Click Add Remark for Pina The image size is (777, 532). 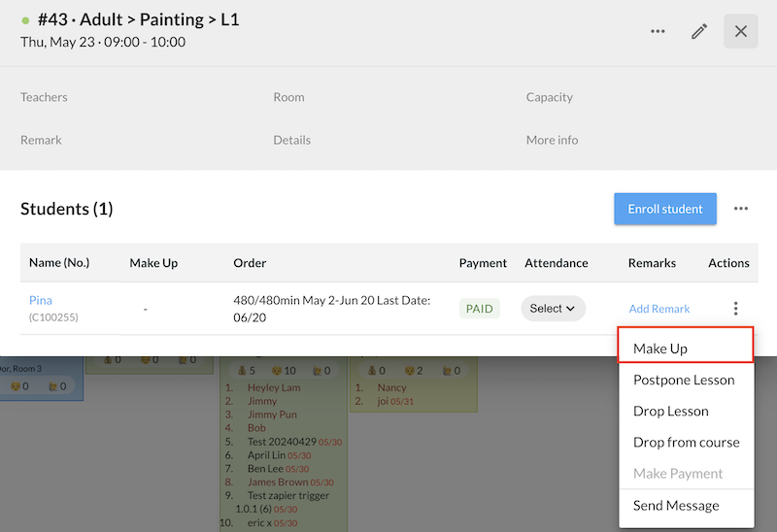click(x=659, y=309)
